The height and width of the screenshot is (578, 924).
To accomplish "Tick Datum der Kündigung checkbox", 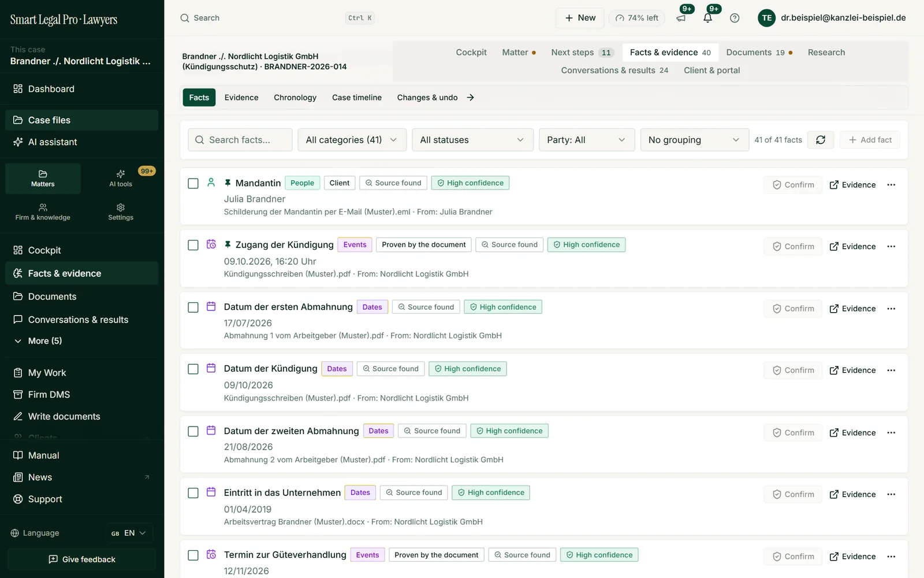I will click(193, 369).
